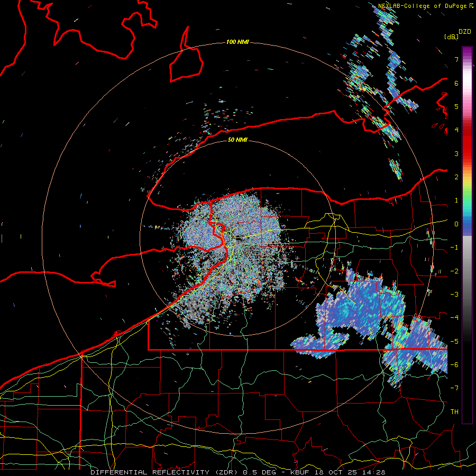Click the 5 value on color scale
476x476 pixels.
tap(456, 106)
